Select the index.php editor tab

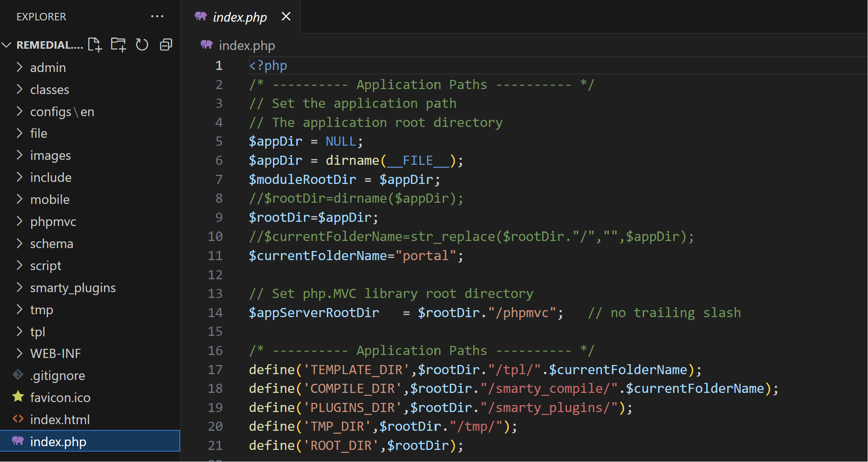pos(241,17)
